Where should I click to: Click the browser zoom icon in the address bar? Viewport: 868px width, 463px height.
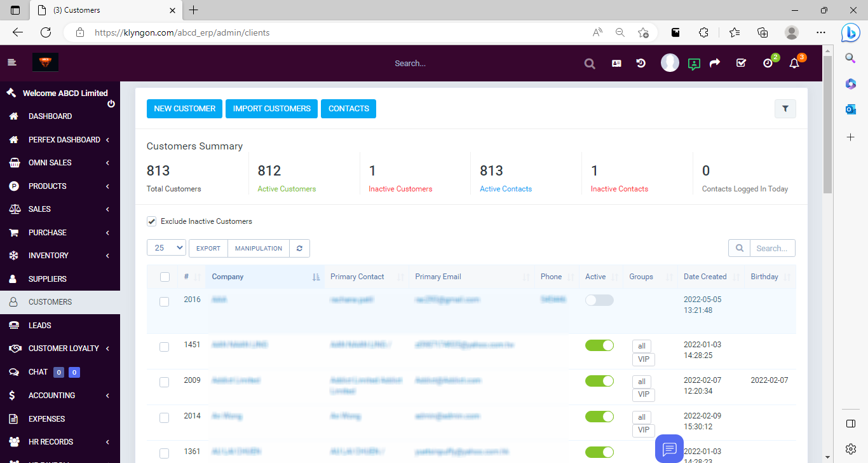(x=620, y=32)
